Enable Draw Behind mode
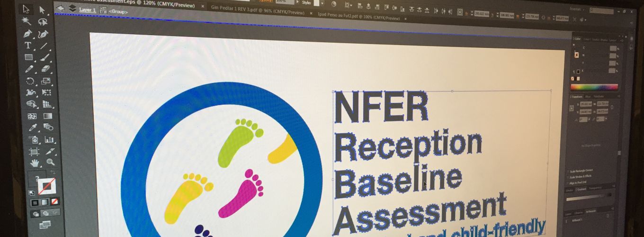Viewport: 644px width, 237px height. (x=46, y=214)
